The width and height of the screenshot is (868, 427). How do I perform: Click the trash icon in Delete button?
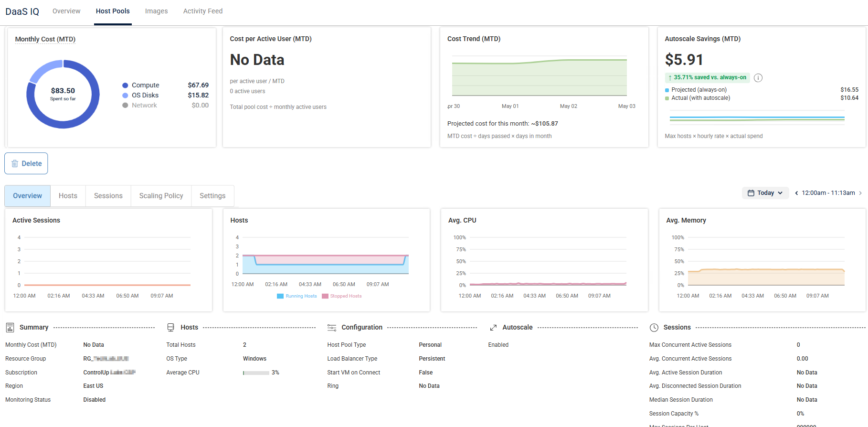15,163
